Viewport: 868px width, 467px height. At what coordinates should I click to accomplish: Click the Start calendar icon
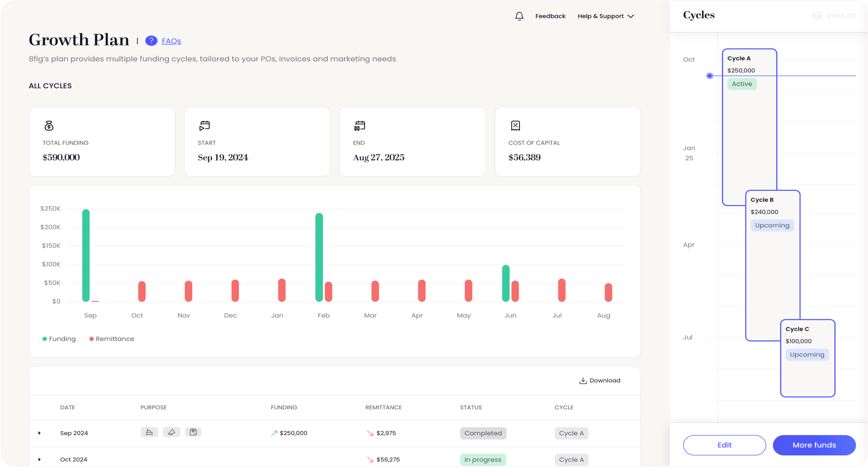click(204, 126)
